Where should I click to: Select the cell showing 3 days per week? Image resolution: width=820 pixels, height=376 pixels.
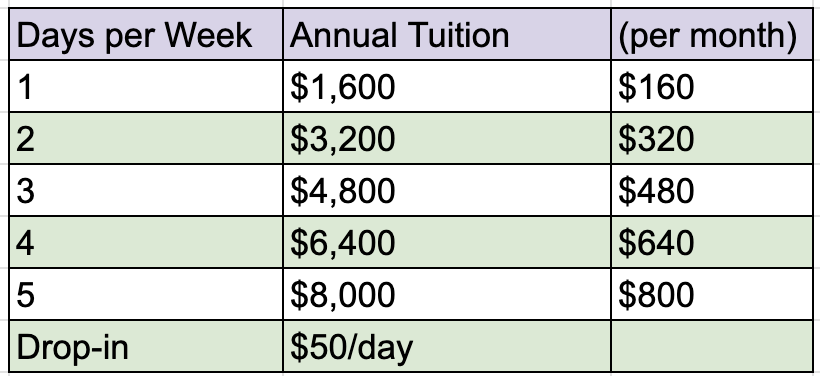tap(146, 190)
